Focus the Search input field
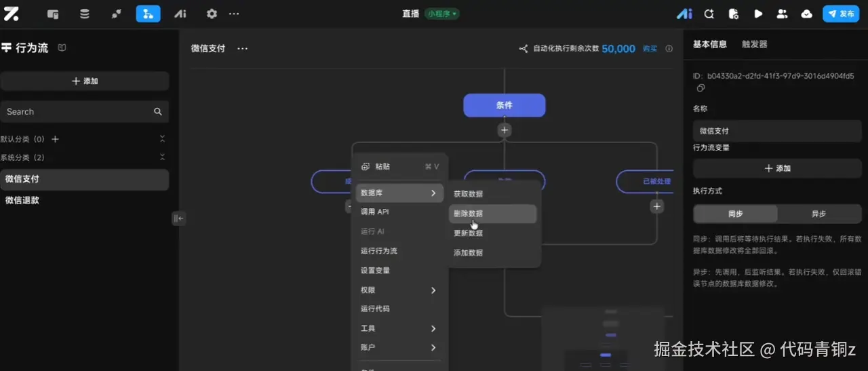The height and width of the screenshot is (371, 868). [x=85, y=112]
